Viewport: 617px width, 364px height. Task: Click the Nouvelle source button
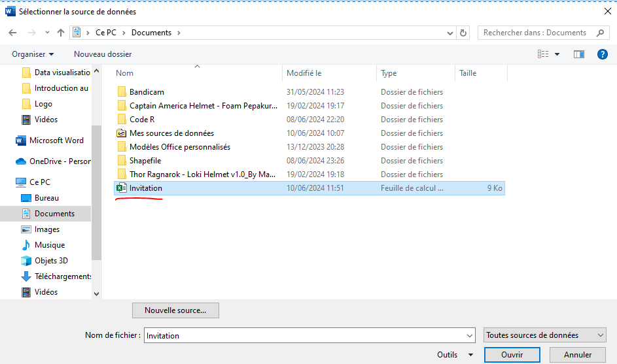pyautogui.click(x=175, y=310)
